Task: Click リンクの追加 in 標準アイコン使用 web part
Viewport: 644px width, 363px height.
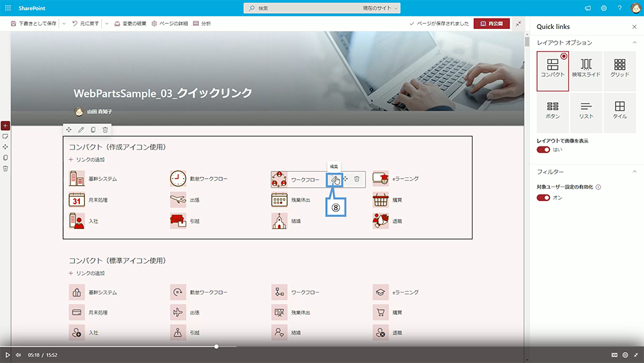Action: pos(87,273)
